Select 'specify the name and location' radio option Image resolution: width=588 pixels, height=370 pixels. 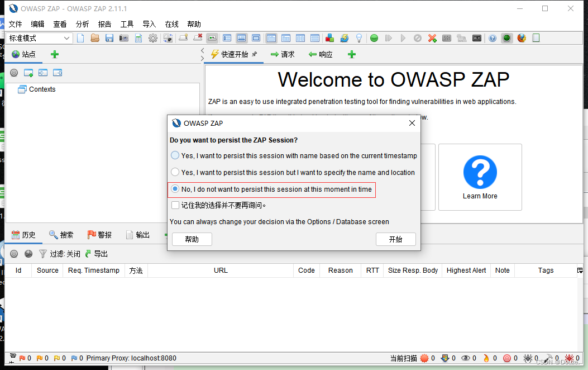coord(175,172)
